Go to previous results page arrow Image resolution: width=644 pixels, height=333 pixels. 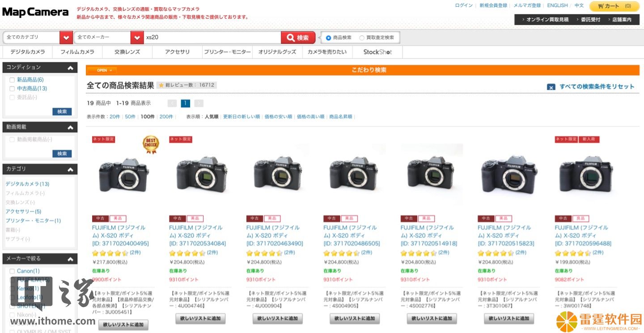[x=172, y=103]
